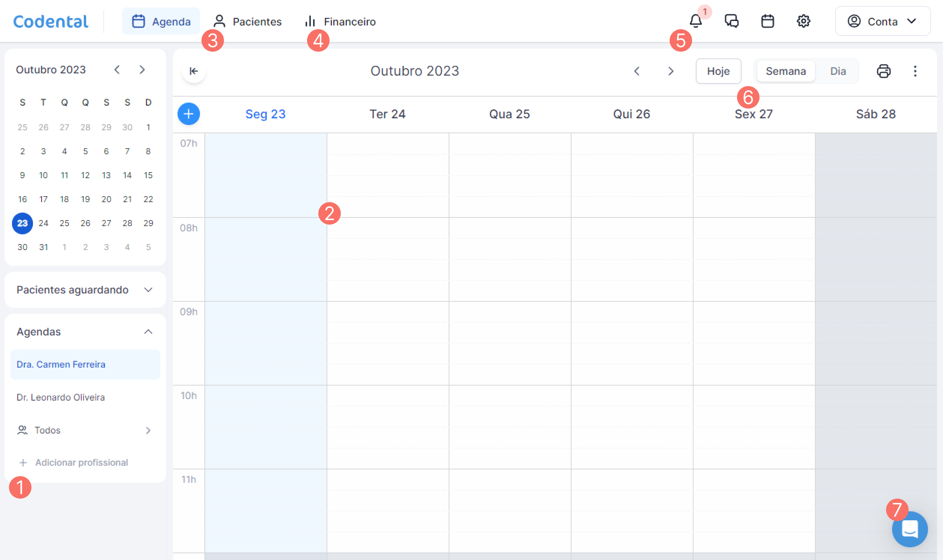Expand Pacientes aguardando section
The height and width of the screenshot is (560, 943).
click(148, 290)
